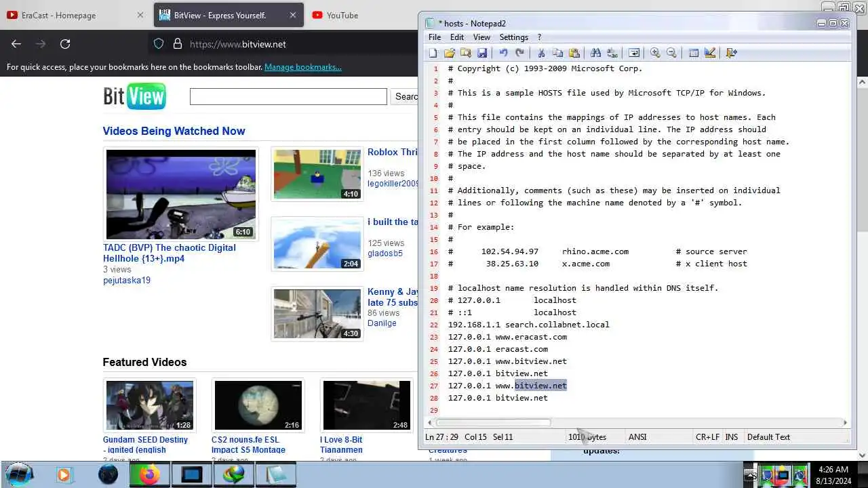
Task: Open the Roblox video thumbnail with 4:10 duration
Action: click(317, 175)
